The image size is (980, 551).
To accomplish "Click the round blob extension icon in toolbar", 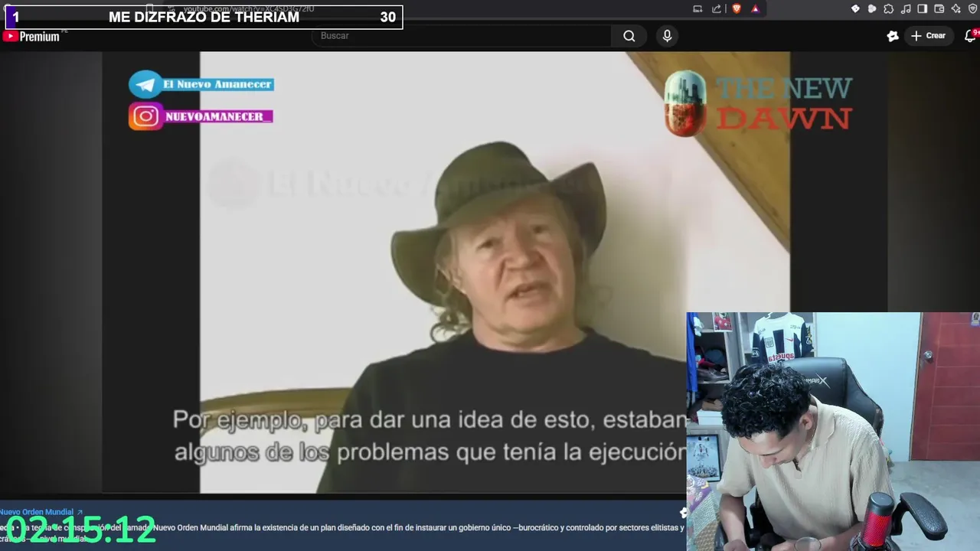I will (x=872, y=9).
